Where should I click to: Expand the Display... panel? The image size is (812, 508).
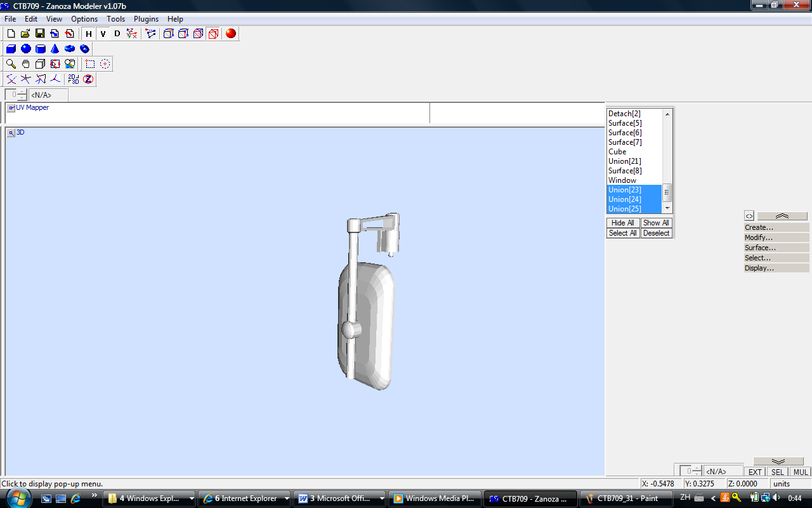tap(776, 268)
